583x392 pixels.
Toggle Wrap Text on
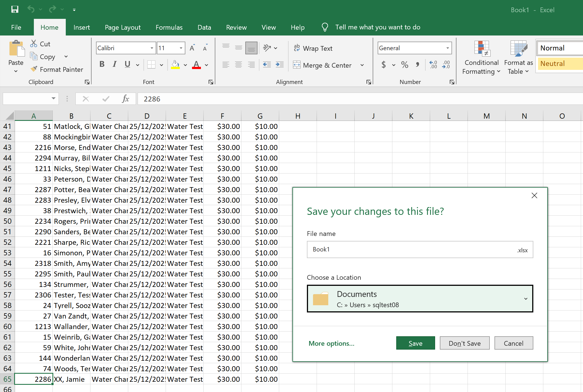[313, 48]
